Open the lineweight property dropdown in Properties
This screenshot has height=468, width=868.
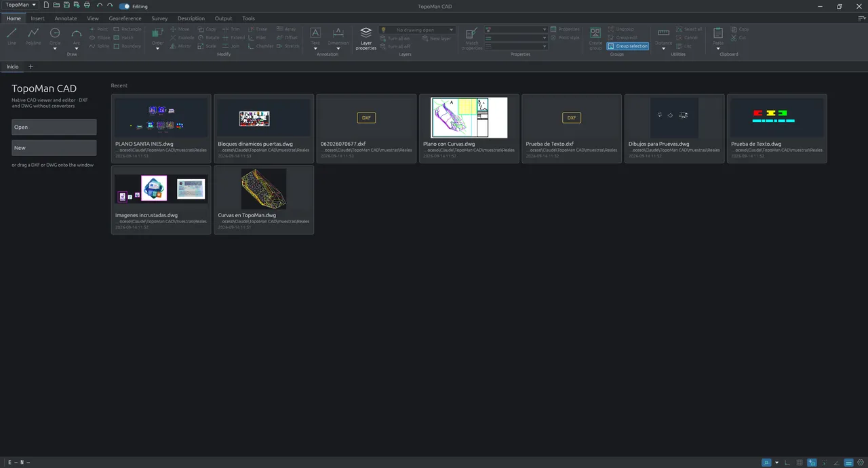point(515,46)
